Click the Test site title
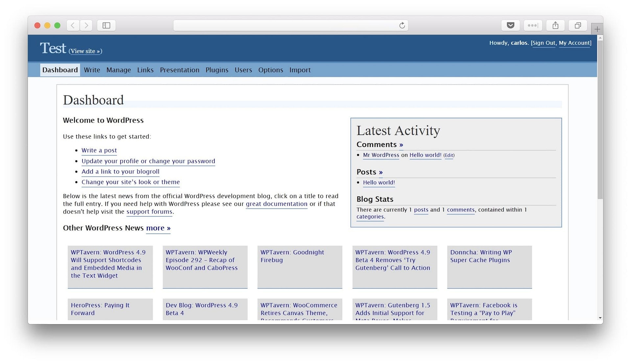Screen dimensions: 631x364 click(x=53, y=48)
